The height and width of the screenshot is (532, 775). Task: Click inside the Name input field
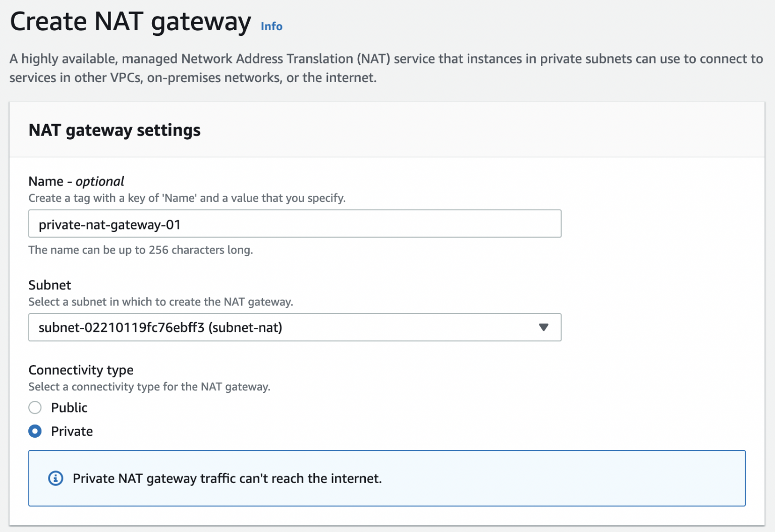tap(295, 223)
